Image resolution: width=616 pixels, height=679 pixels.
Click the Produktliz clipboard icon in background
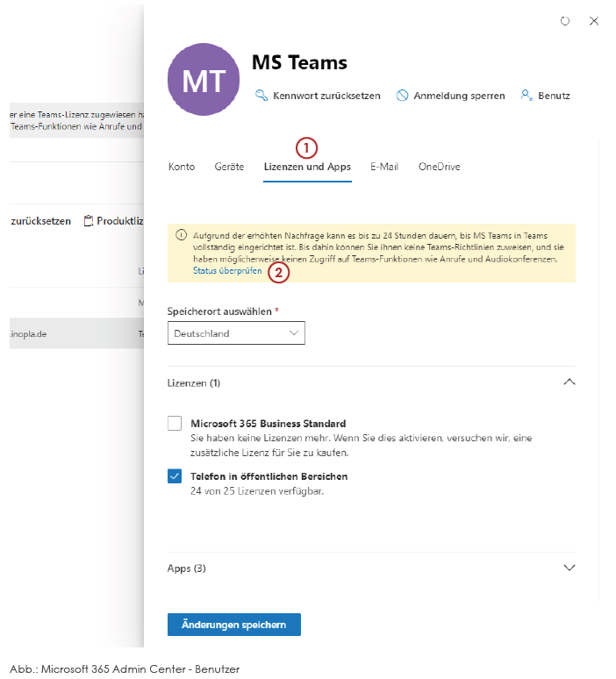pos(89,221)
